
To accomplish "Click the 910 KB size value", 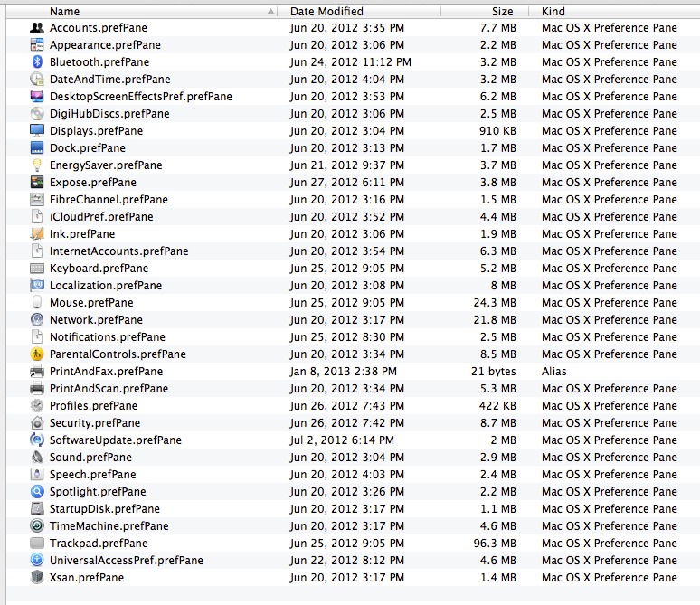I will 497,131.
